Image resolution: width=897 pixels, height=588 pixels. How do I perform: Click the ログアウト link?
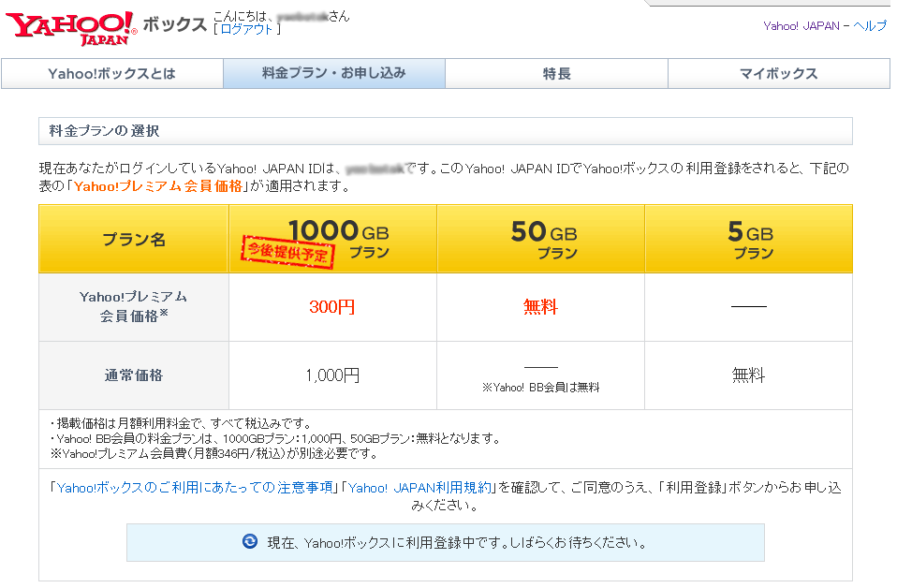246,29
